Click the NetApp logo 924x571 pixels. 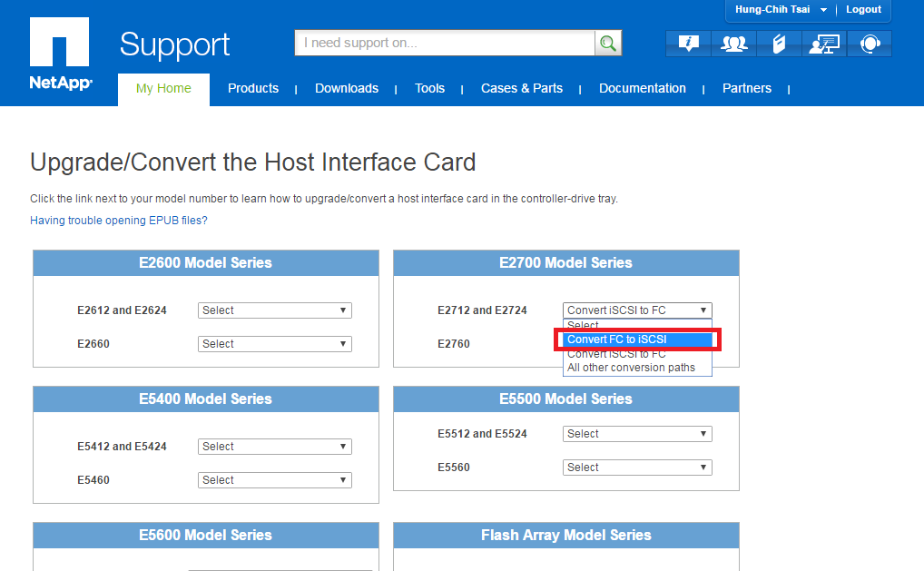pos(60,54)
